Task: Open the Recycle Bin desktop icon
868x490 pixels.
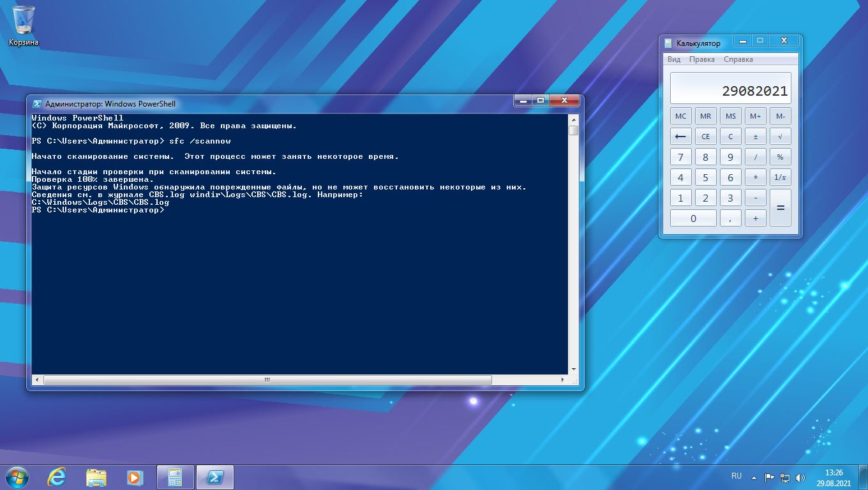Action: 24,26
